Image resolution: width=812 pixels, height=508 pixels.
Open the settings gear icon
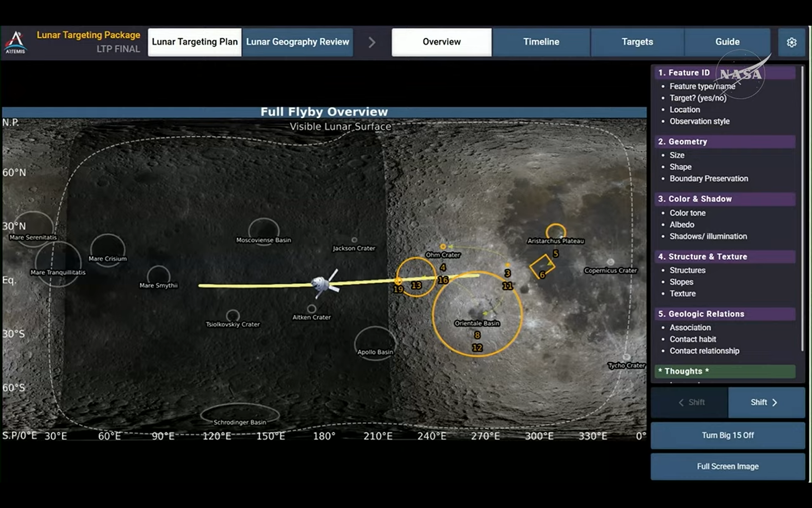click(791, 42)
